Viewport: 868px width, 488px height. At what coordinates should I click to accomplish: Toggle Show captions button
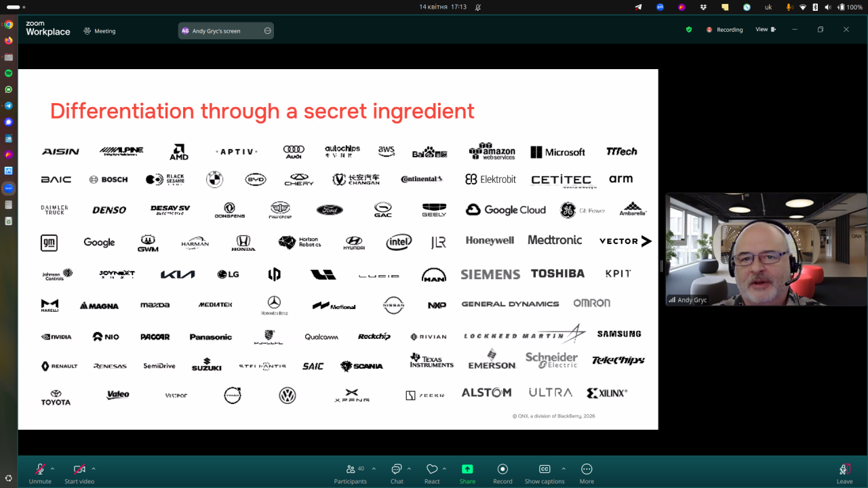[x=544, y=469]
